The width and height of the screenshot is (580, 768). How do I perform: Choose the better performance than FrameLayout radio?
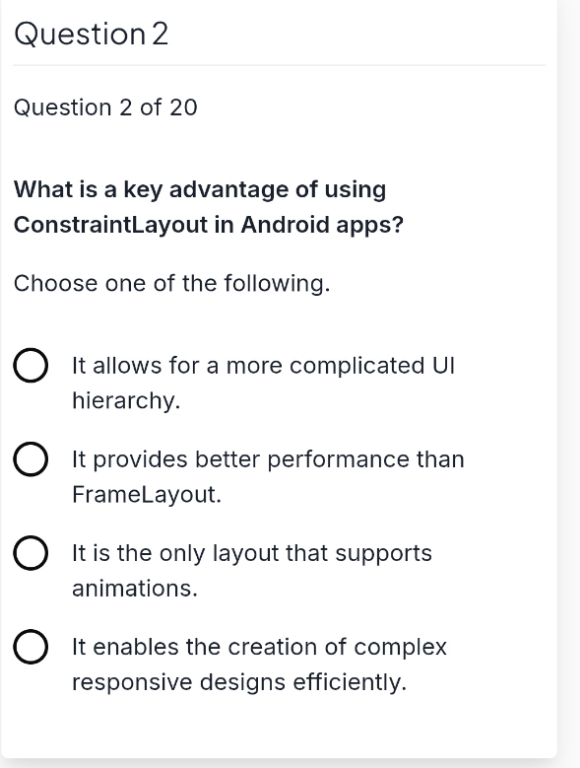(30, 459)
